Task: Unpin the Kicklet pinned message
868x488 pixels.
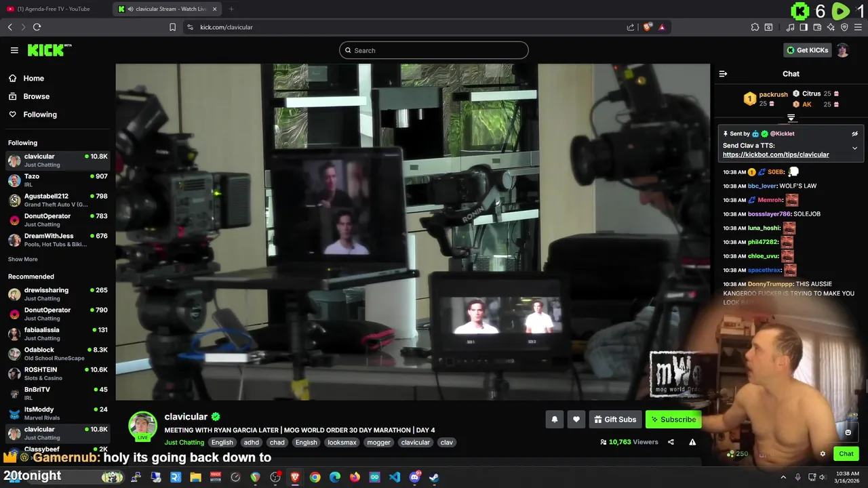Action: click(854, 134)
